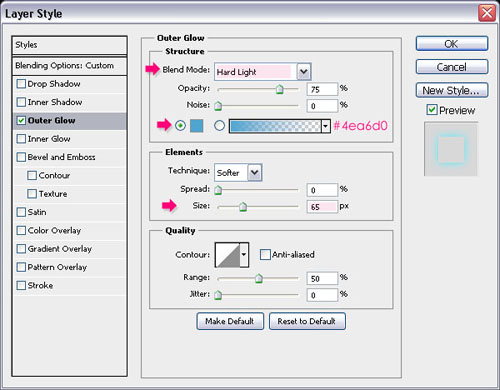
Task: Uncheck the Preview checkbox
Action: (432, 110)
